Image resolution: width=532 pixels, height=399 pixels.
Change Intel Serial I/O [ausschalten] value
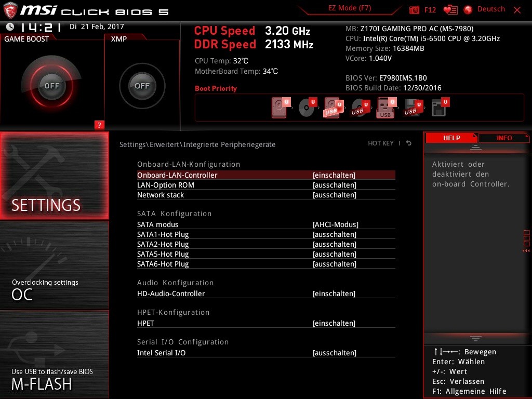pyautogui.click(x=335, y=353)
